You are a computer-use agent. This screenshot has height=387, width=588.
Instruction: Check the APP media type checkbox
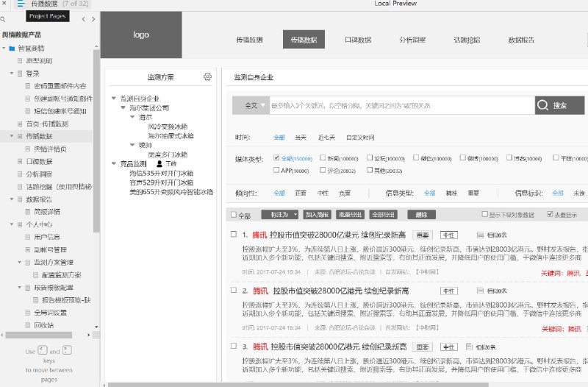pos(276,170)
